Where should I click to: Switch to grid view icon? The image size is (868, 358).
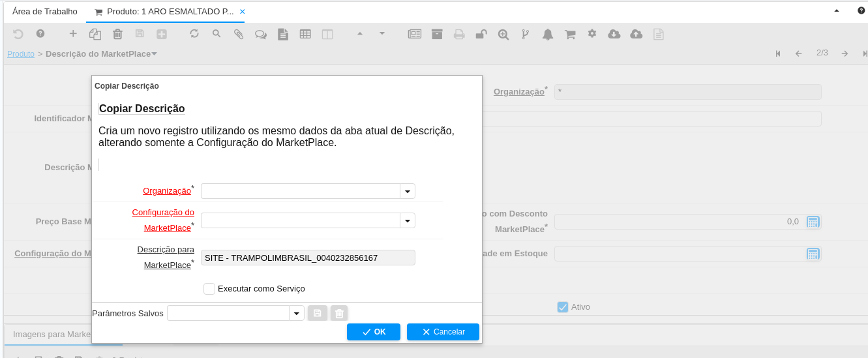tap(305, 34)
